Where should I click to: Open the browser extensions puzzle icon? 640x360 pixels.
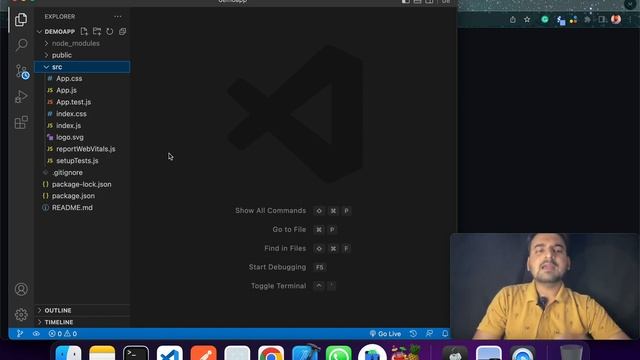(587, 20)
